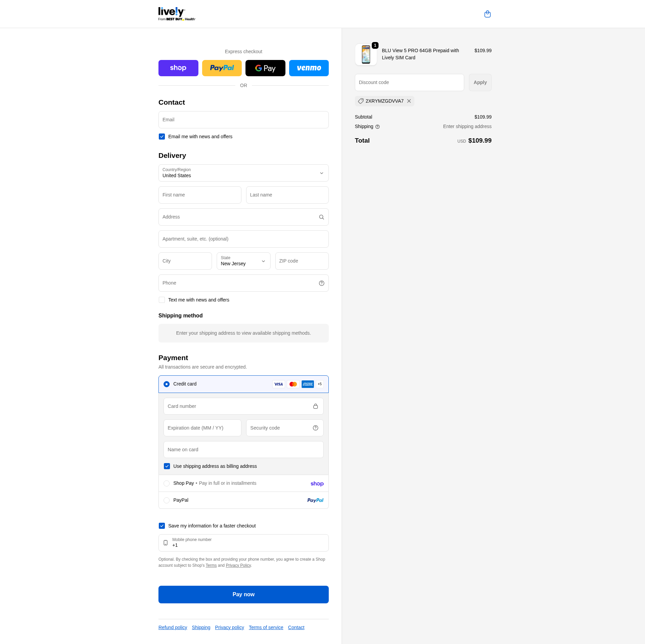Choose PayPal as the payment method
This screenshot has width=645, height=644.
click(x=167, y=500)
